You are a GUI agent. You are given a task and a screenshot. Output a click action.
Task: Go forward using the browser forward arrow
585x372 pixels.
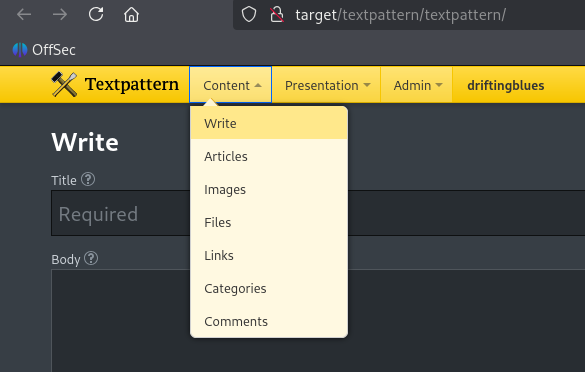pyautogui.click(x=60, y=15)
